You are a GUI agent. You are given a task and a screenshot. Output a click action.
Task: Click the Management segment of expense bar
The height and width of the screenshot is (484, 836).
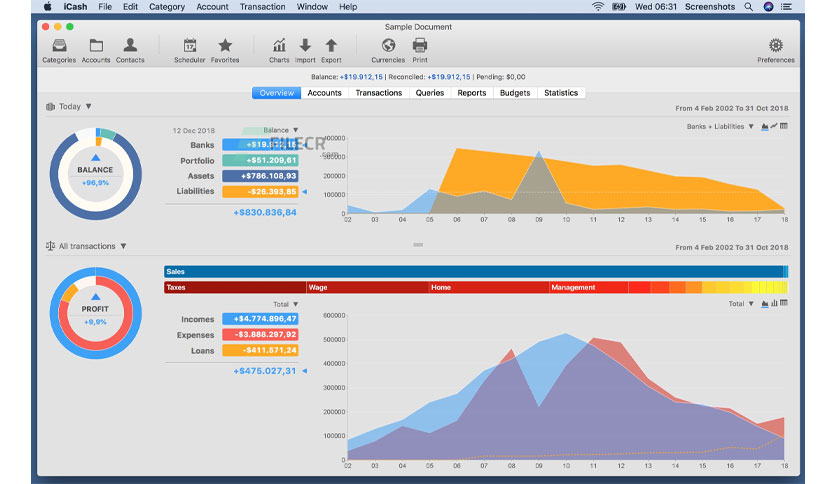coord(589,287)
